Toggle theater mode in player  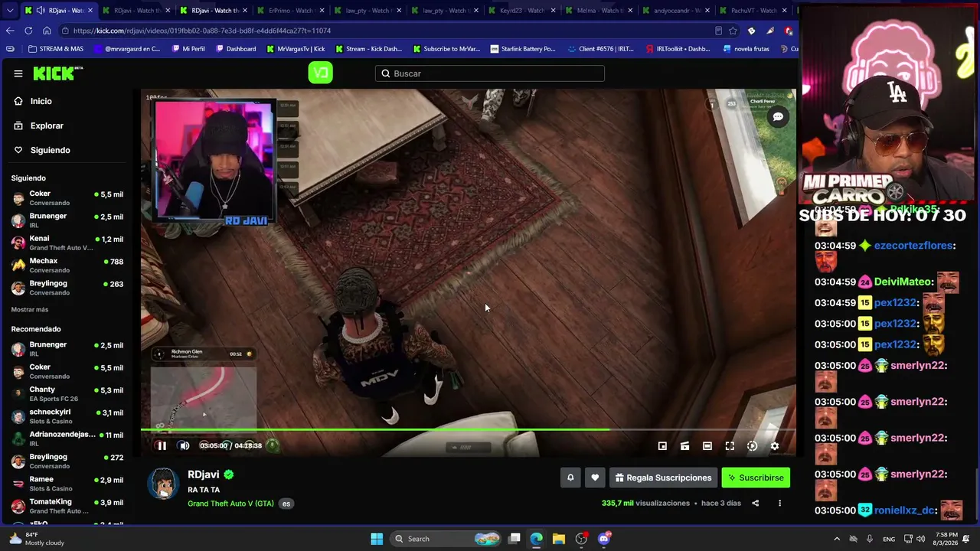(x=707, y=446)
